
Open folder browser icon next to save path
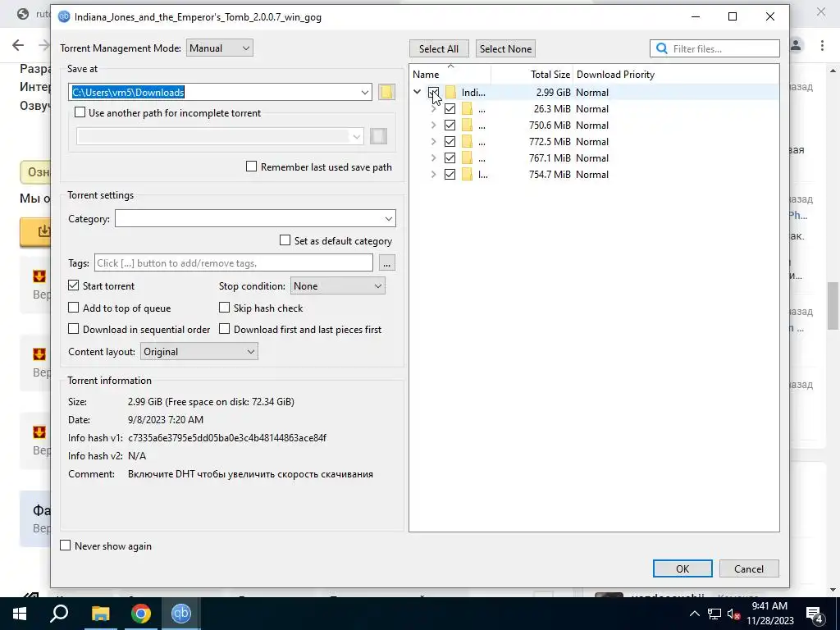click(386, 92)
